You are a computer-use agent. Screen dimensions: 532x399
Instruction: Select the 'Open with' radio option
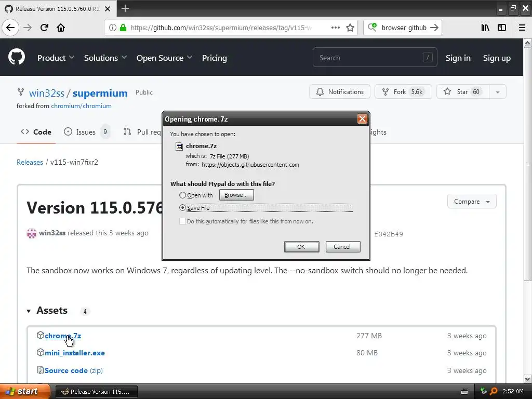point(182,195)
